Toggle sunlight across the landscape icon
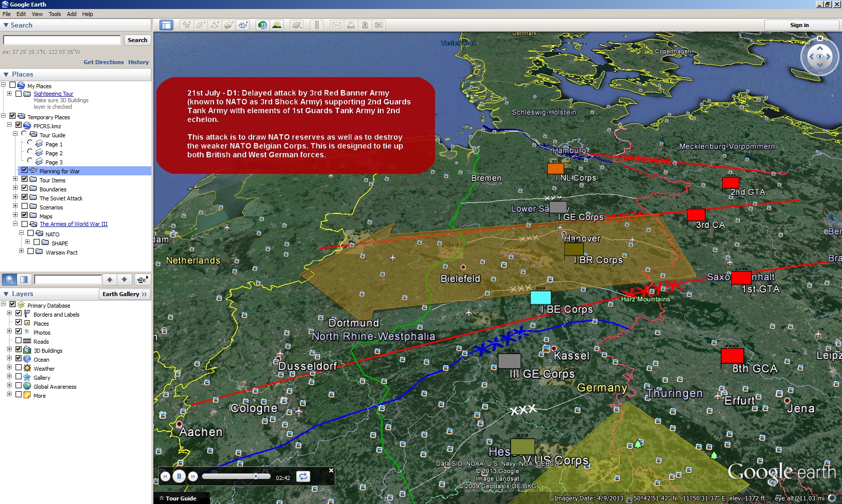The height and width of the screenshot is (504, 842). click(277, 25)
